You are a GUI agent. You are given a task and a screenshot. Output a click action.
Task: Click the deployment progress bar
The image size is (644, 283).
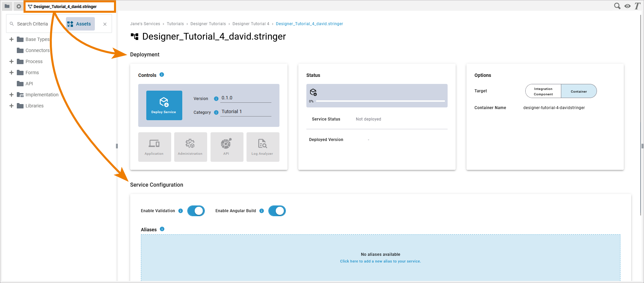pos(380,101)
